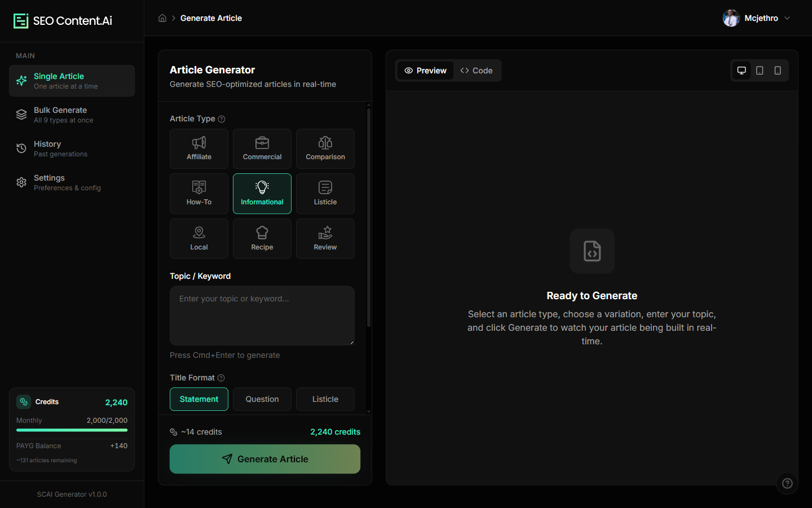Select the Informational article type

262,194
